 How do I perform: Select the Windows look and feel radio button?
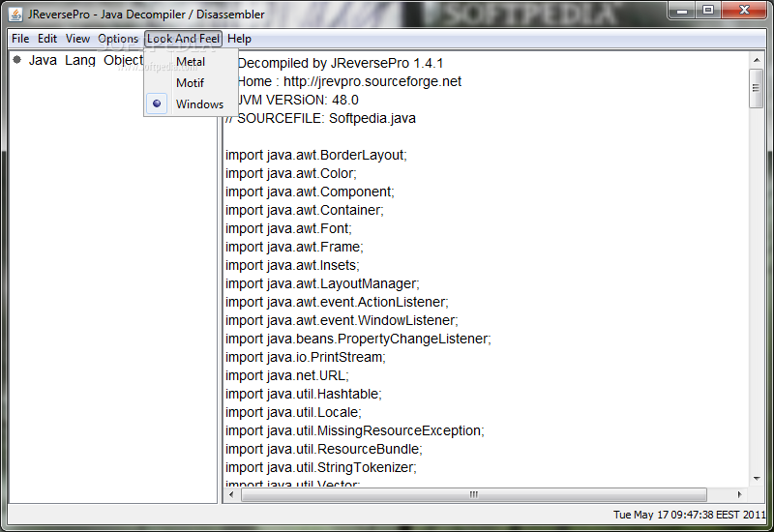[157, 103]
